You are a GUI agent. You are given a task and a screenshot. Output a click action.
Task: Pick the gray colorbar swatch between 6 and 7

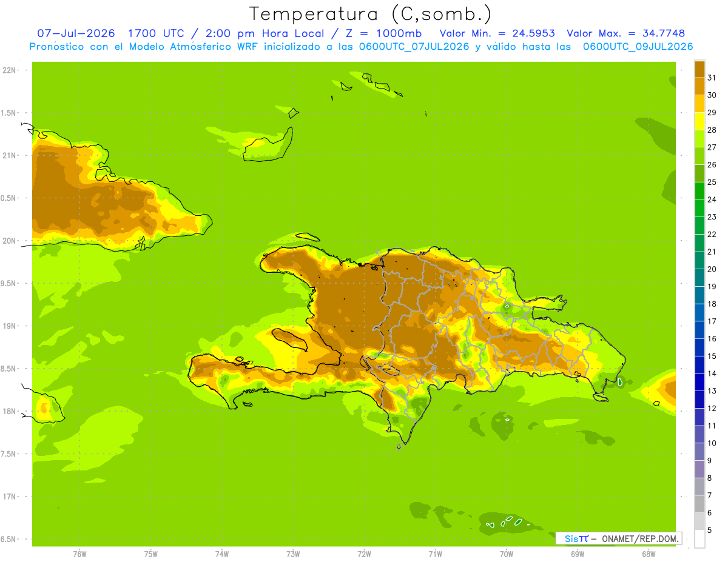pyautogui.click(x=699, y=504)
